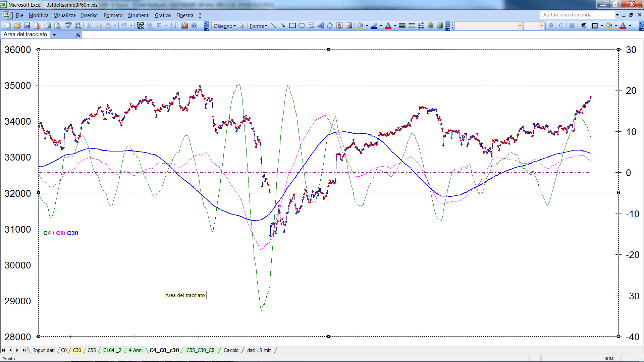Insert a diagram or organization chart
Viewport: 644px width, 362px height.
point(330,25)
